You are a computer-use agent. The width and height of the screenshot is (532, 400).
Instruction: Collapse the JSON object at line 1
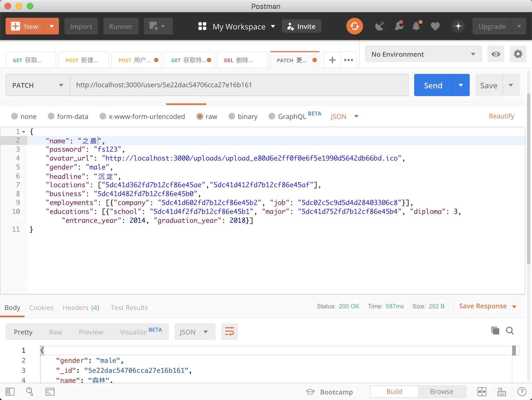point(24,132)
